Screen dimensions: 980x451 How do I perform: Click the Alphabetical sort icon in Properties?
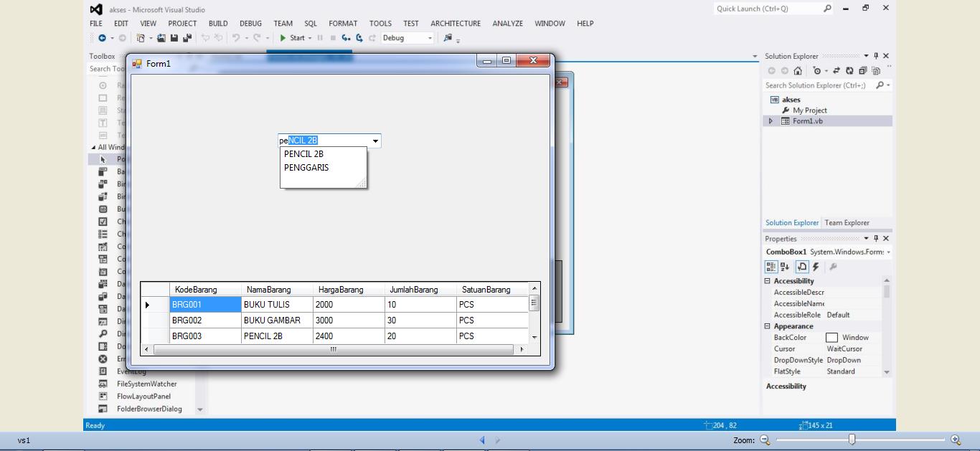(x=785, y=267)
